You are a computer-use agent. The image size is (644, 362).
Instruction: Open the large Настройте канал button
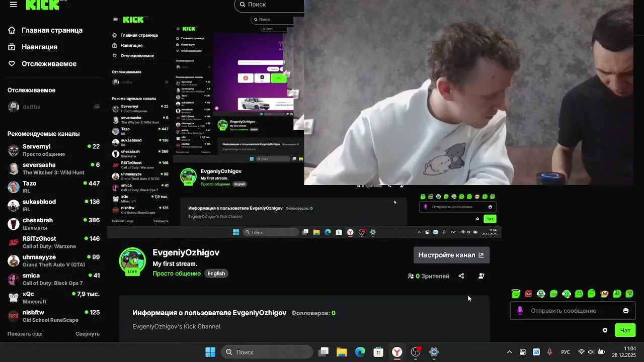451,255
